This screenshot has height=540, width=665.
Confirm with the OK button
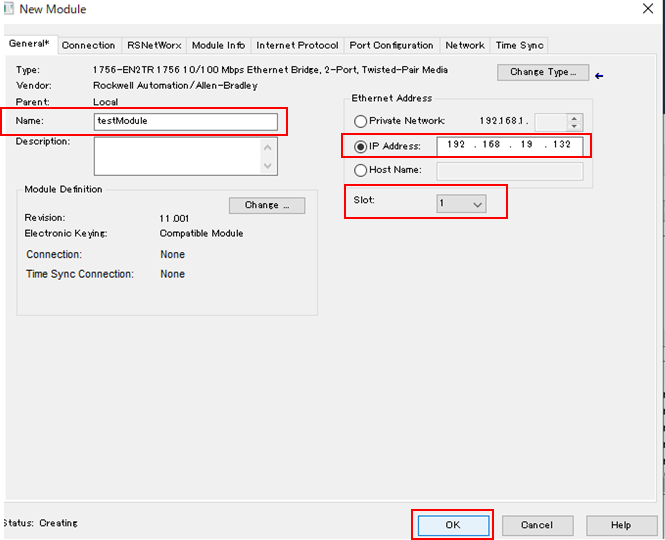[x=452, y=524]
